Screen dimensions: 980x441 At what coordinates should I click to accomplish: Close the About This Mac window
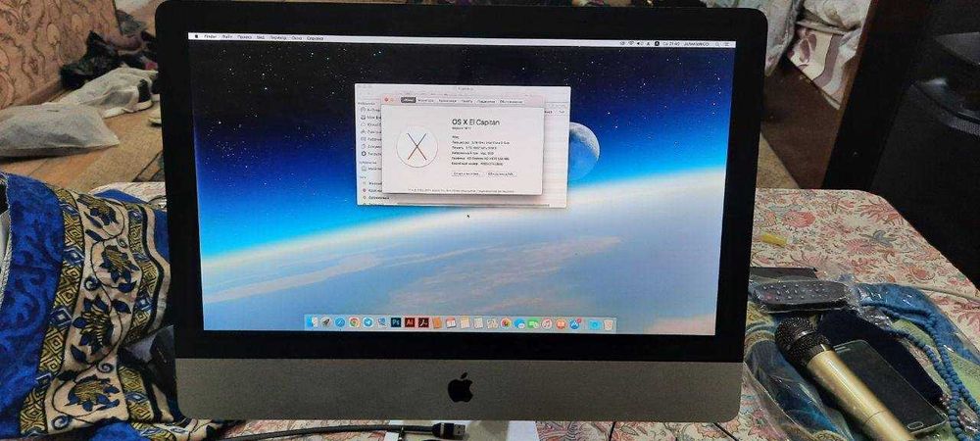pyautogui.click(x=386, y=99)
